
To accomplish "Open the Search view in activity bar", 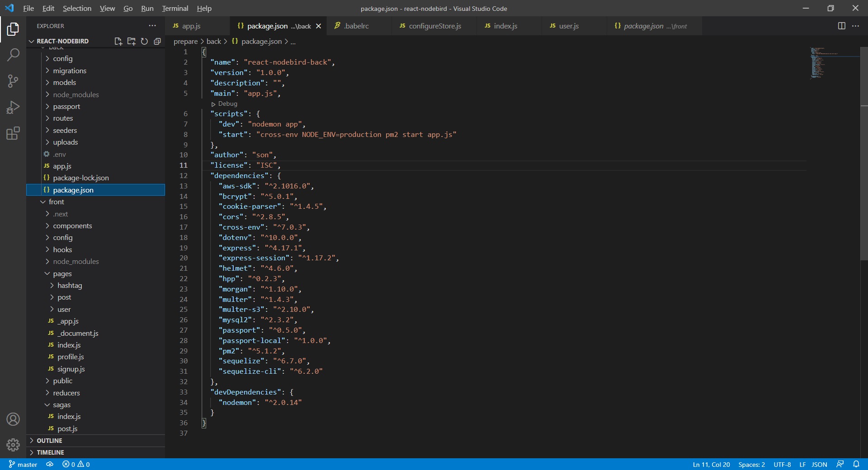I will [13, 55].
